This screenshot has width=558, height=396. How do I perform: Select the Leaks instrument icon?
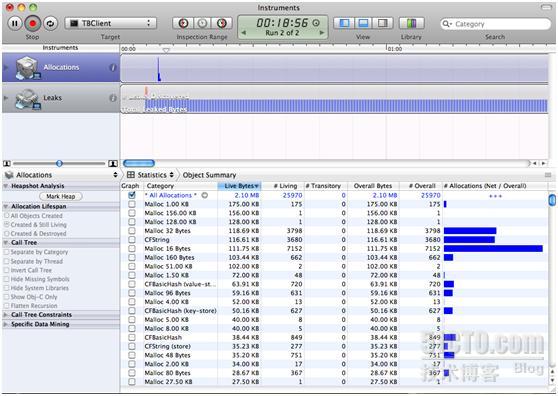27,98
